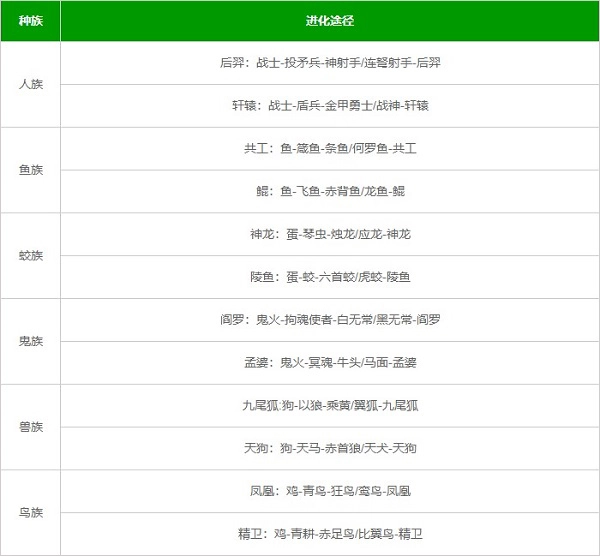Screen dimensions: 600x556
Task: Click the 阎罗 evolution path row
Action: 329,320
